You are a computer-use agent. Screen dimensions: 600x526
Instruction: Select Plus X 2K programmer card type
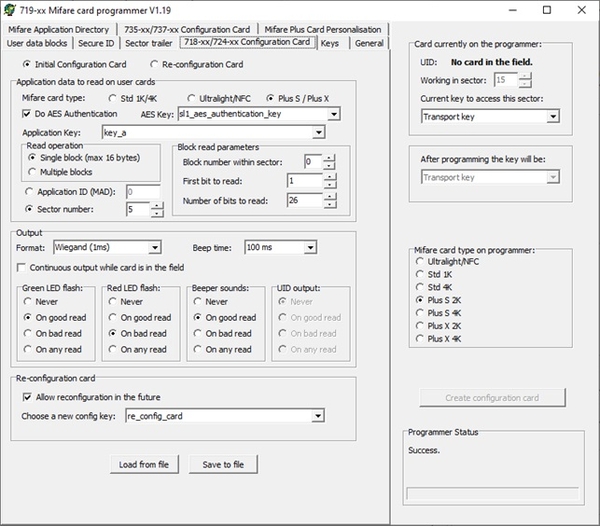439,326
